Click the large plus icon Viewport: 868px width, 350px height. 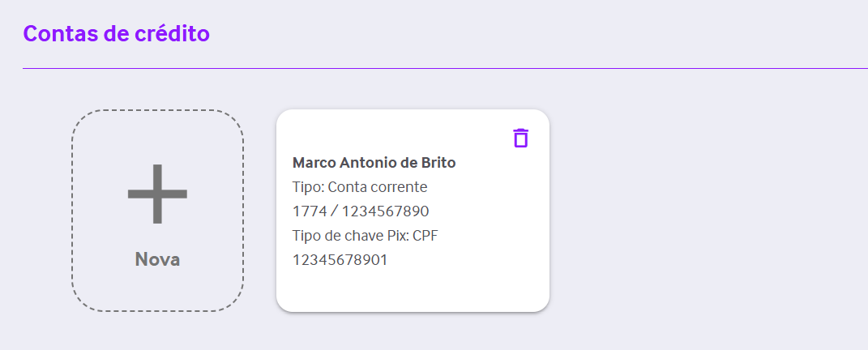tap(158, 194)
